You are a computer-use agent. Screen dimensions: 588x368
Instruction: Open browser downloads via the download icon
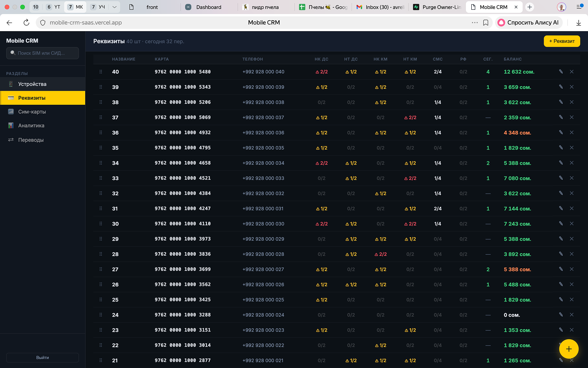(579, 23)
